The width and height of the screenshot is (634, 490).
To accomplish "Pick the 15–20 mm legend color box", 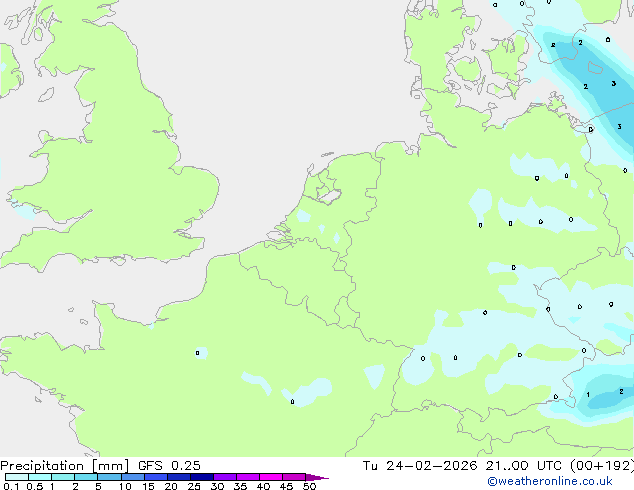I will [155, 477].
